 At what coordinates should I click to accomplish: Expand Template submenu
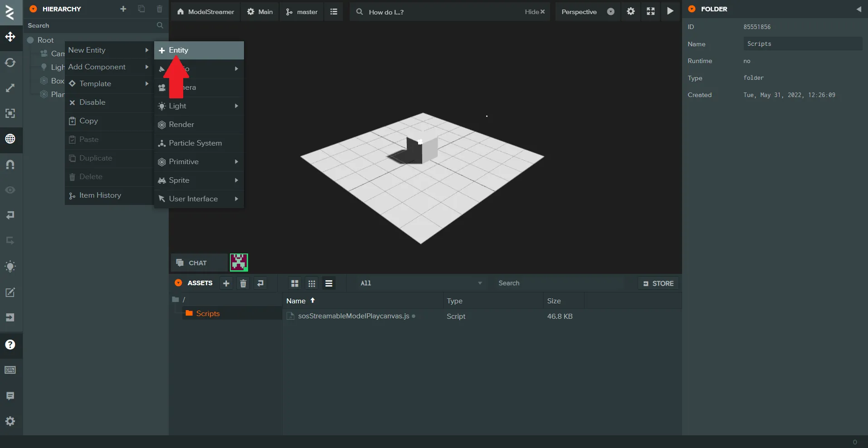109,83
